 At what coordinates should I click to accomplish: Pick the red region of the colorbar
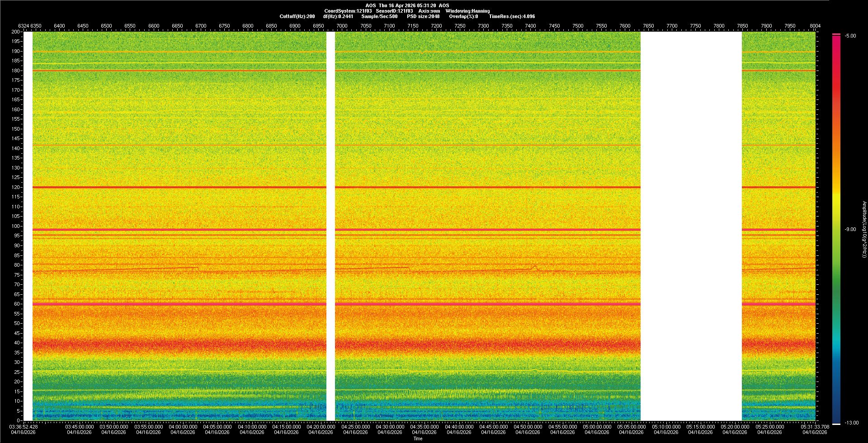(836, 90)
